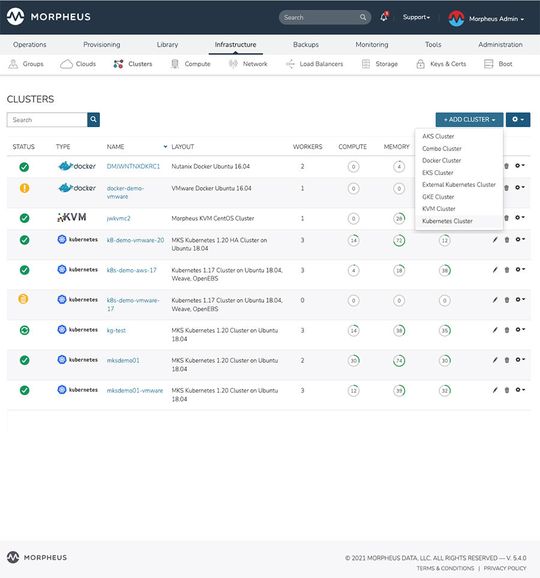Edit the mksdemo01 cluster pencil icon
Viewport: 540px width, 578px height.
495,360
